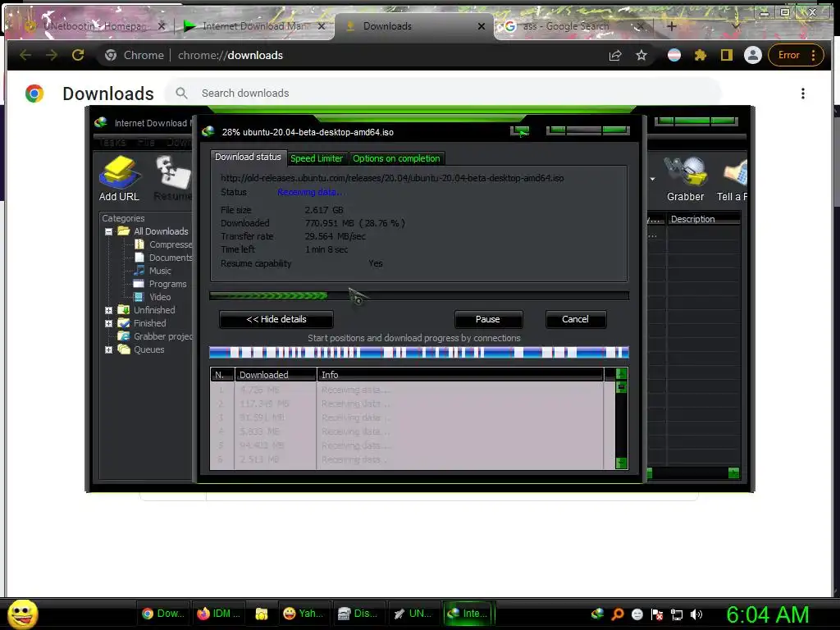
Task: Click the green download progress bar
Action: pos(419,295)
